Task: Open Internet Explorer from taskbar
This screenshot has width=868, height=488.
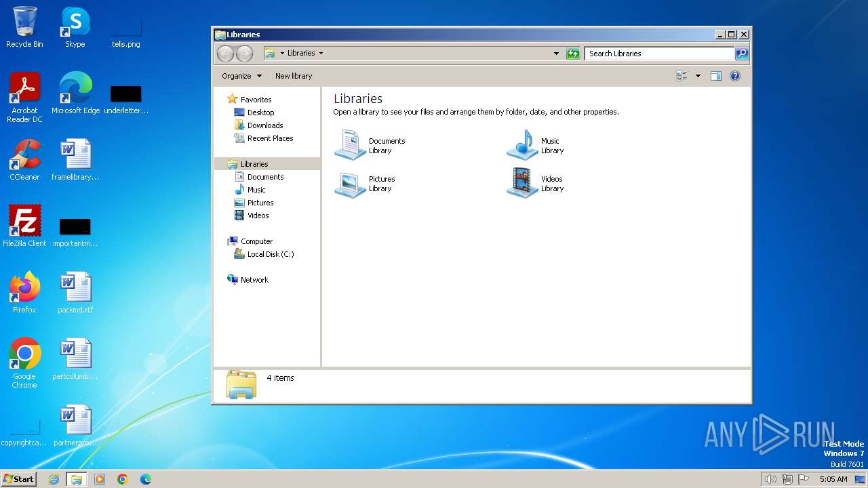Action: pos(54,479)
